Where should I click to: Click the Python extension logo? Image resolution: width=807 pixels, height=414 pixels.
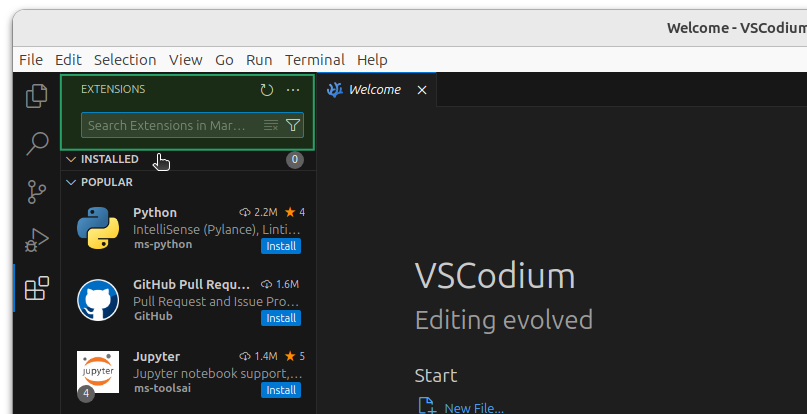pos(98,228)
